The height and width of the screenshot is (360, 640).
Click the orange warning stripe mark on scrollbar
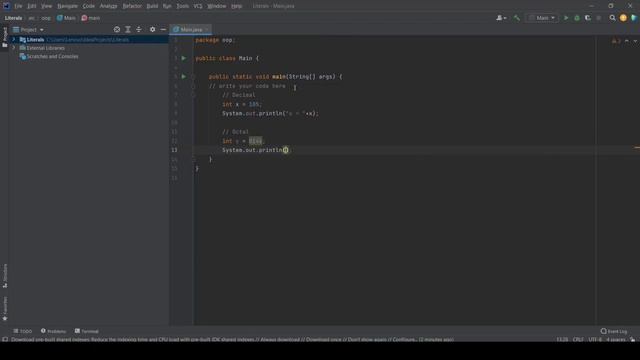[637, 147]
